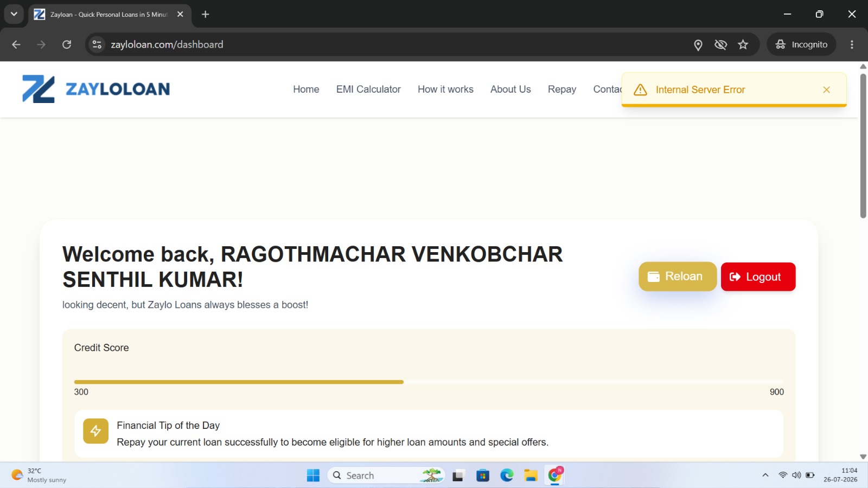The width and height of the screenshot is (868, 488).
Task: Go back to the previous page
Action: click(x=16, y=44)
